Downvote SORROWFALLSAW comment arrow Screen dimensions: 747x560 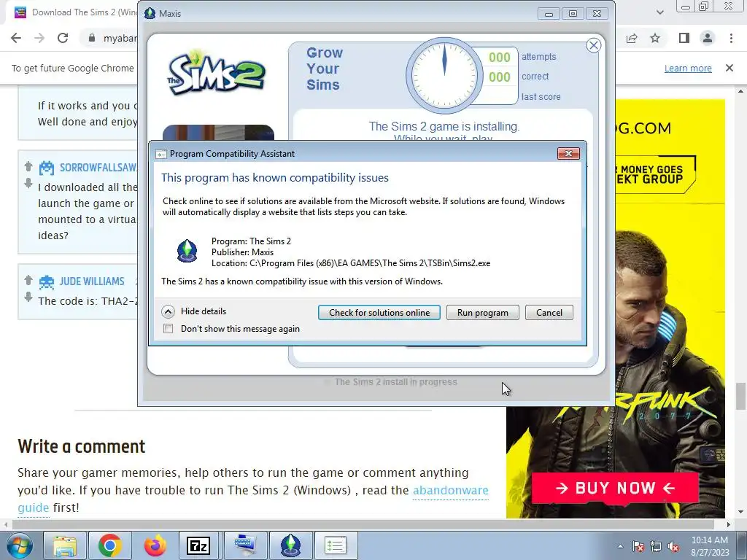(28, 183)
